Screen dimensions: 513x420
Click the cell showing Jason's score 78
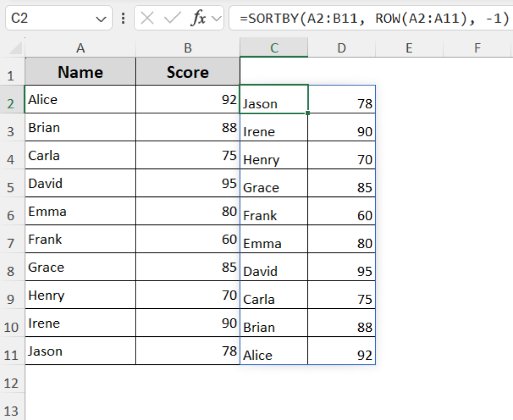[341, 103]
